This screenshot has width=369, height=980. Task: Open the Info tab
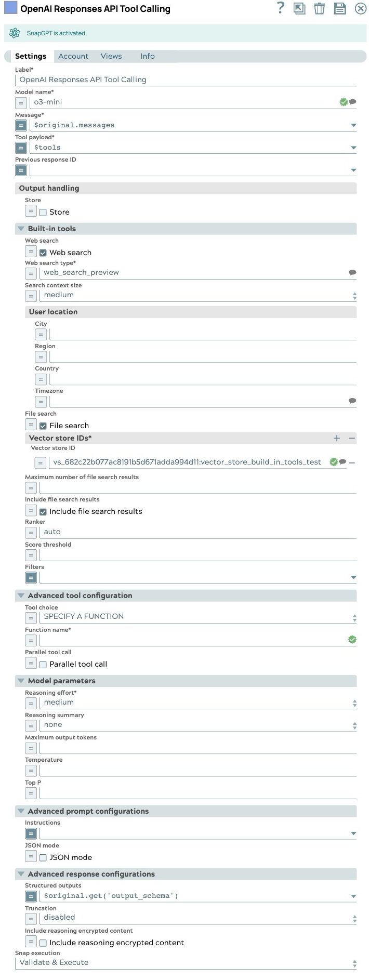(x=147, y=56)
